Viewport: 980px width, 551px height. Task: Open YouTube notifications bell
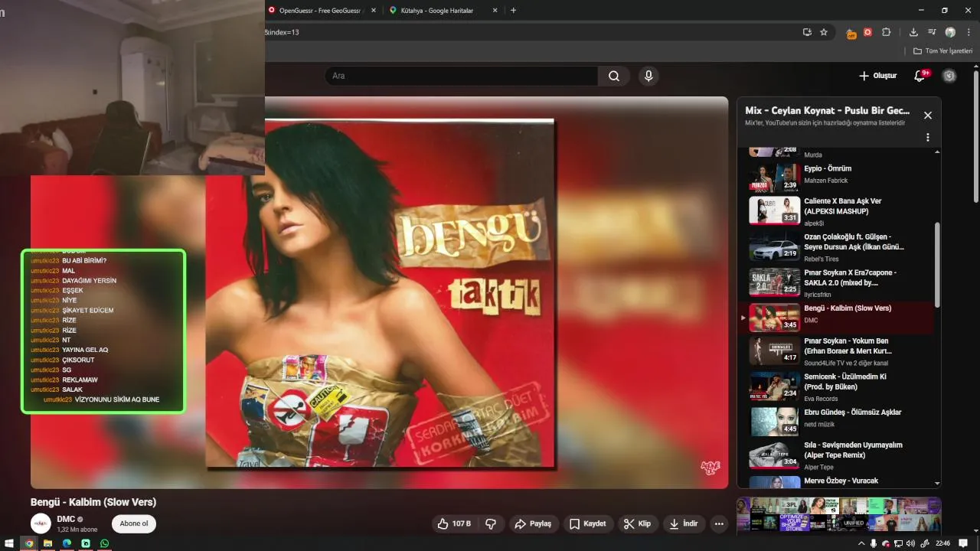pos(920,76)
